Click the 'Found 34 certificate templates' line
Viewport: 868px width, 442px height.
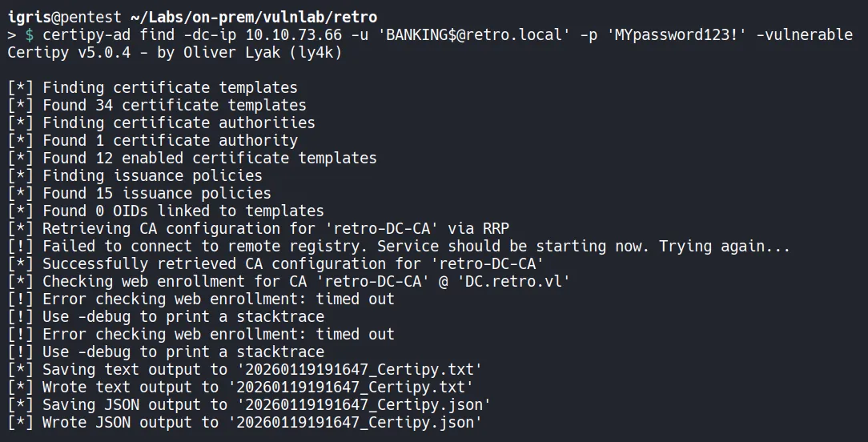point(174,105)
